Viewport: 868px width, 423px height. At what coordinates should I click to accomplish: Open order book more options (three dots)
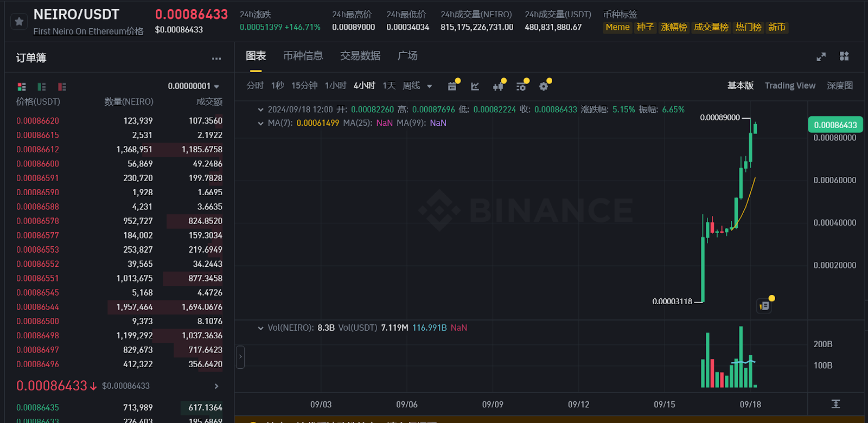point(216,59)
